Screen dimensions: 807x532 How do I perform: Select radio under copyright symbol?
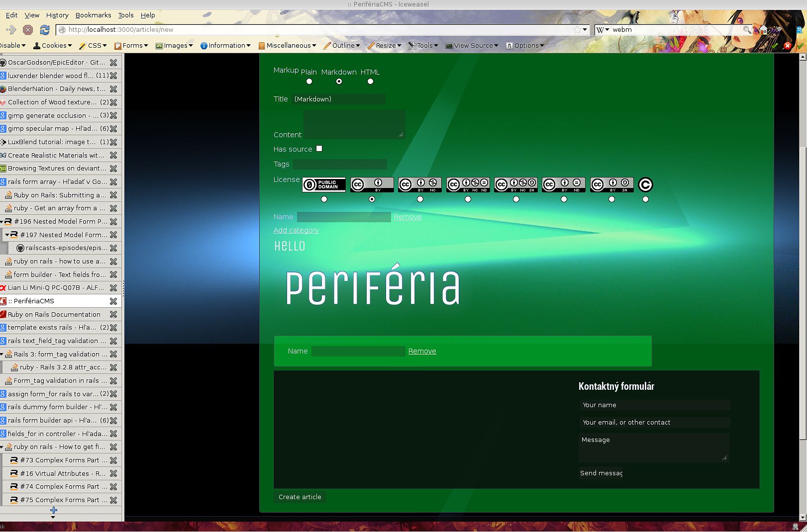pyautogui.click(x=645, y=199)
